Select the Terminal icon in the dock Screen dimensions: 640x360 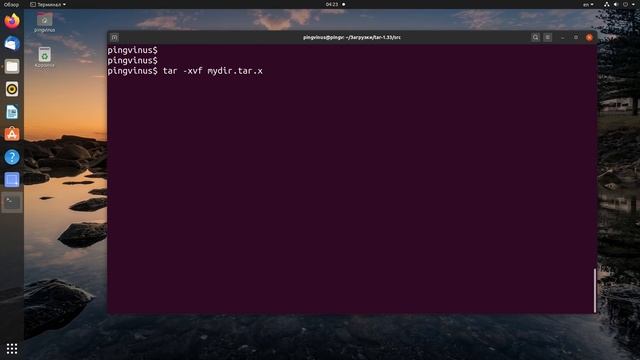click(12, 202)
